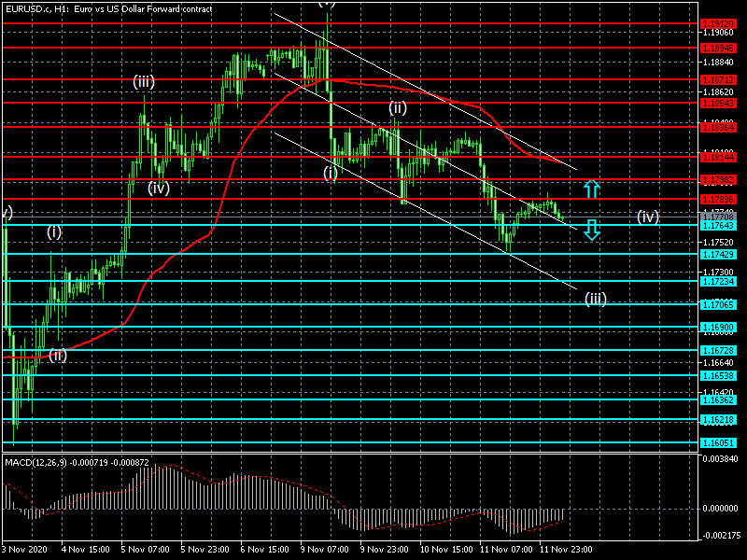The height and width of the screenshot is (560, 747).
Task: Select wave label (i) beside the 4 Nov candles
Action: (x=54, y=231)
